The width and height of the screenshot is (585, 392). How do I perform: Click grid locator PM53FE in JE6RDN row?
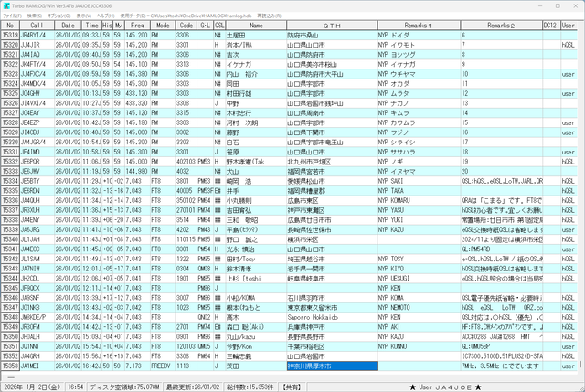click(206, 191)
